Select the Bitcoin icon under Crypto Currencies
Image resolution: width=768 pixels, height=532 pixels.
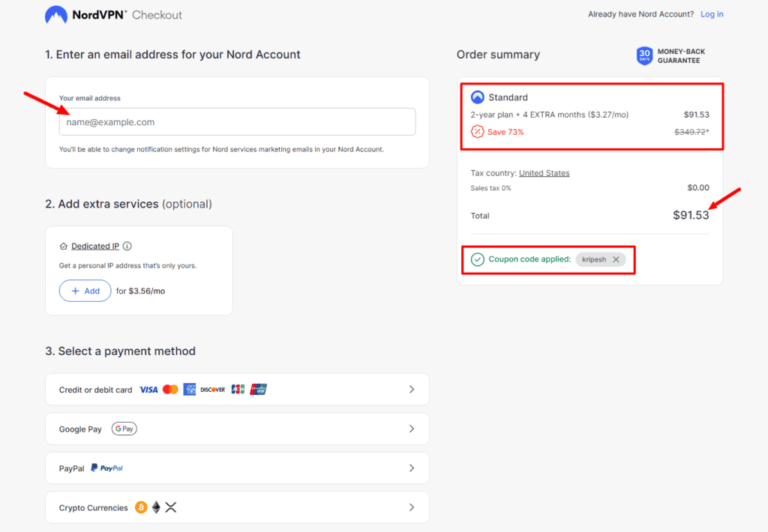pos(140,507)
